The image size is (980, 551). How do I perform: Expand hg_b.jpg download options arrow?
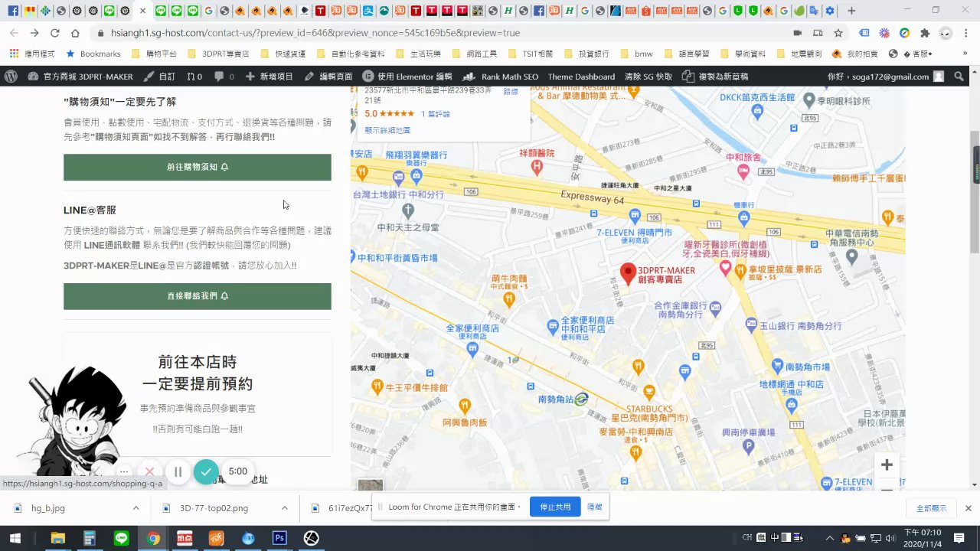click(136, 508)
